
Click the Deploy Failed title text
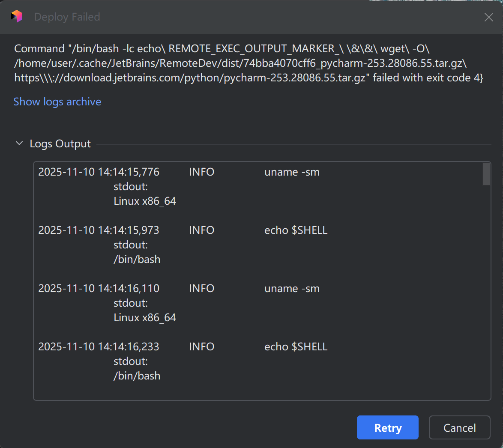click(x=67, y=17)
